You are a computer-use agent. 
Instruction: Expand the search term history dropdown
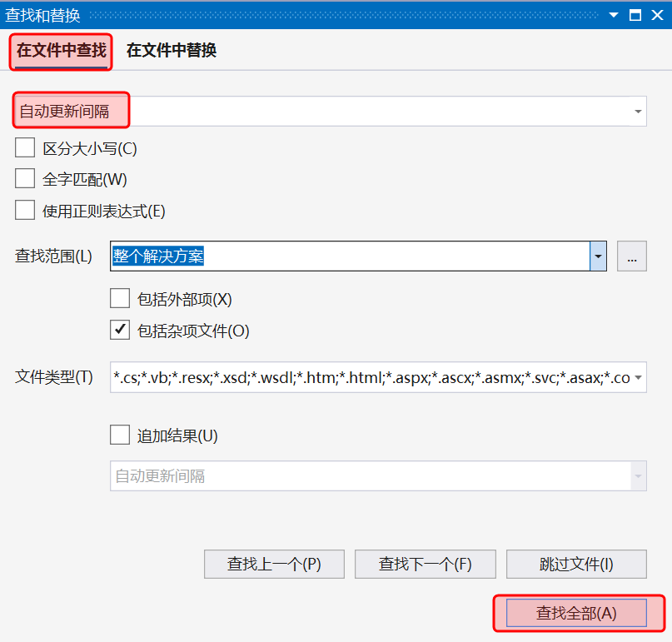click(x=638, y=112)
